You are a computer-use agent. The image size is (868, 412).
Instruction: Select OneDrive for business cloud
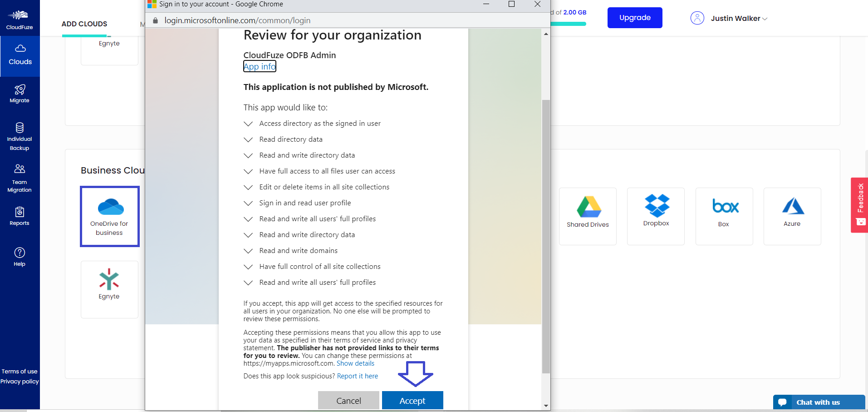[110, 216]
